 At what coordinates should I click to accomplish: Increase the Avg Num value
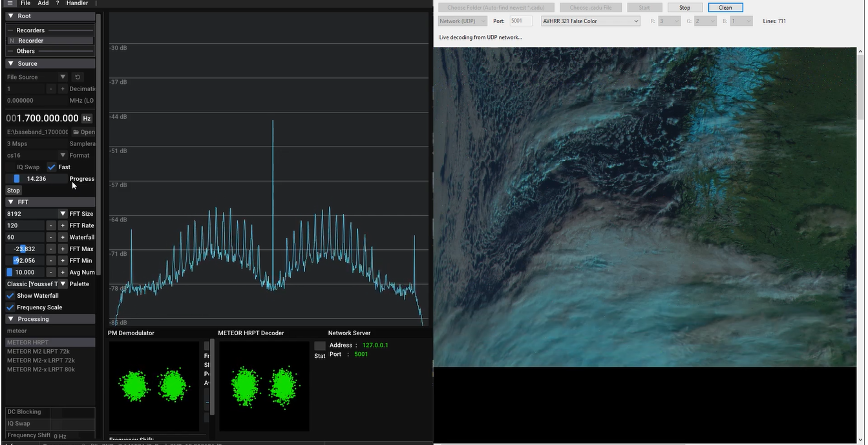63,272
